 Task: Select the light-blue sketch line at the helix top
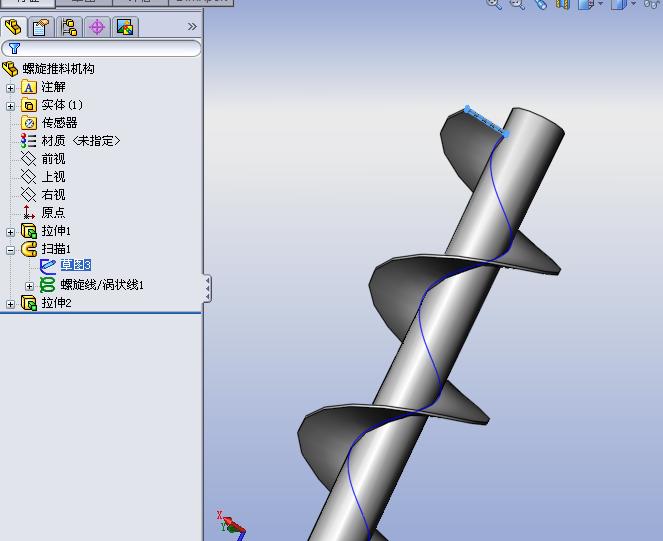[486, 122]
